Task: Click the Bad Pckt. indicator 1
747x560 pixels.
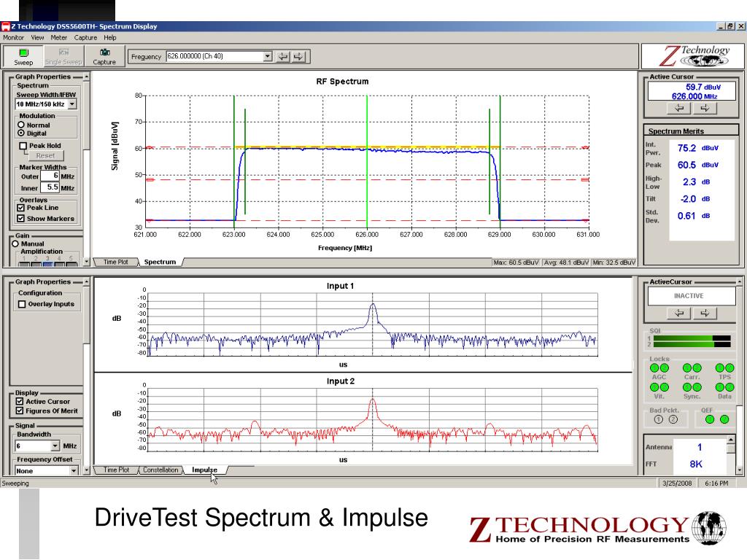Action: (659, 419)
